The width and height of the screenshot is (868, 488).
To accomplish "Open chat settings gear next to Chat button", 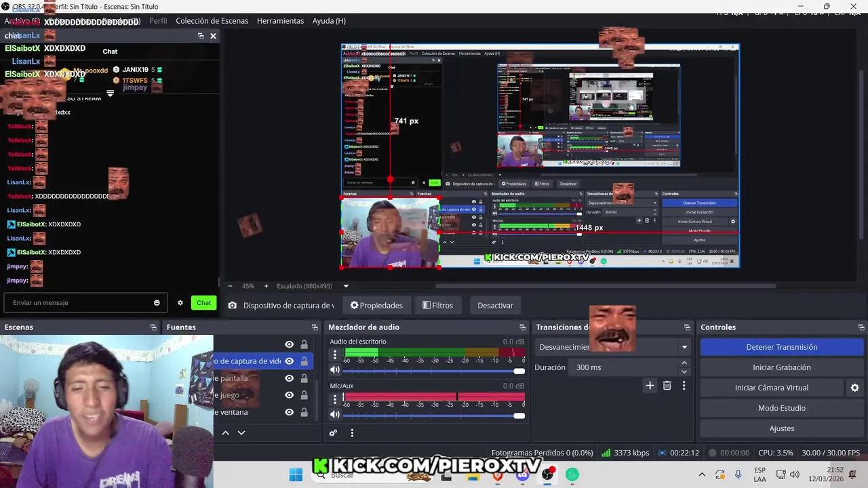I will pos(180,303).
